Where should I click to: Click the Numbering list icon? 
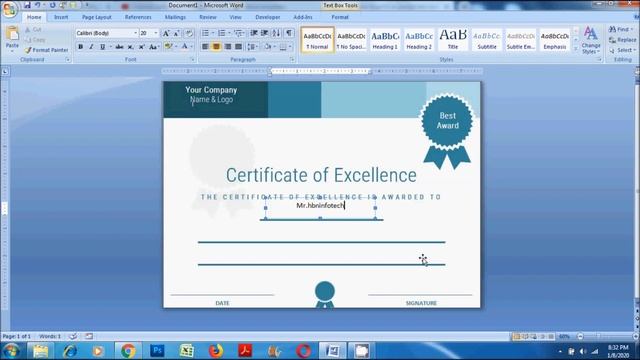pos(222,33)
